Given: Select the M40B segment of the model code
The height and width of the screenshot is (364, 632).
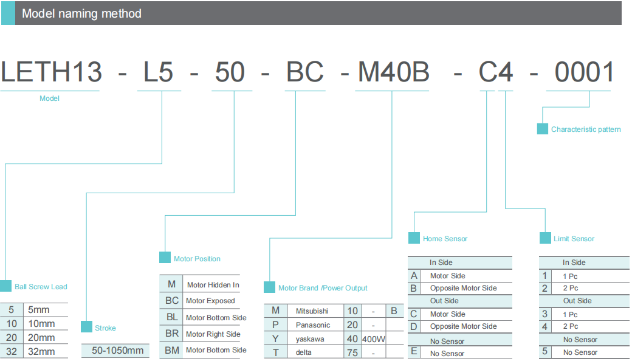Looking at the screenshot, I should pyautogui.click(x=393, y=73).
